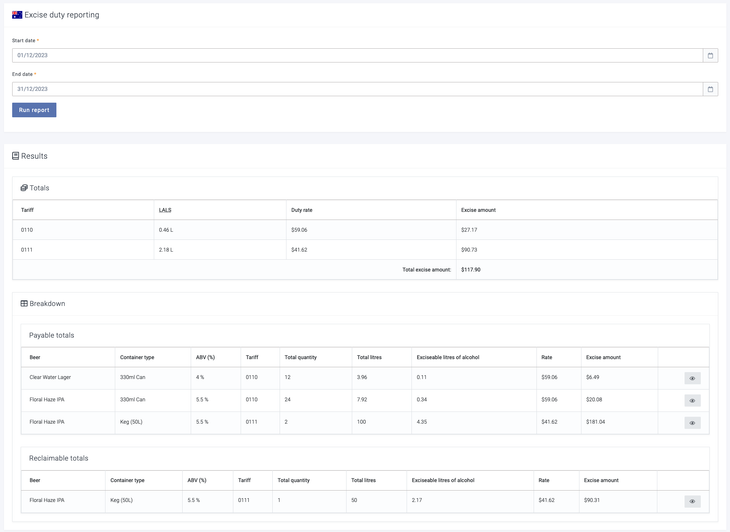This screenshot has width=730, height=532.
Task: Click tariff 0110 in Totals table
Action: click(x=27, y=230)
